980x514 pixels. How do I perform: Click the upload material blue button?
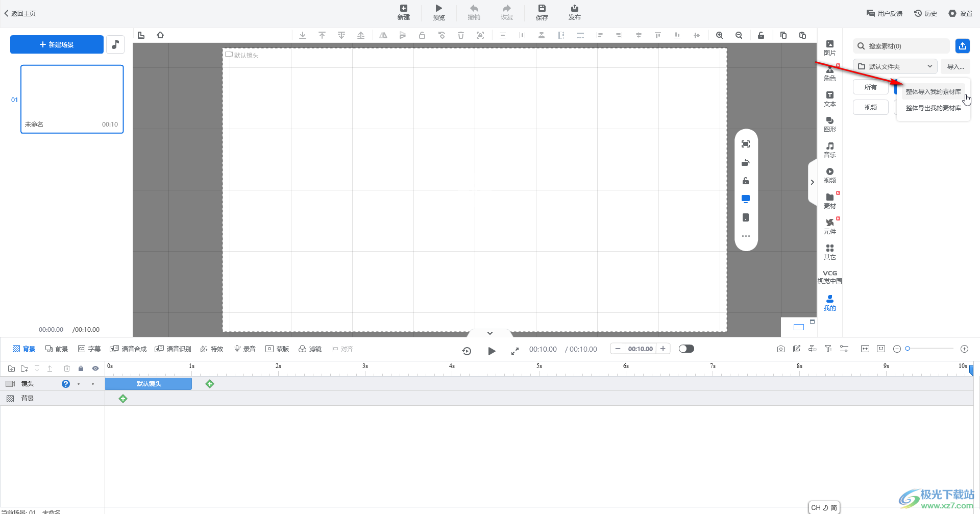tap(962, 46)
